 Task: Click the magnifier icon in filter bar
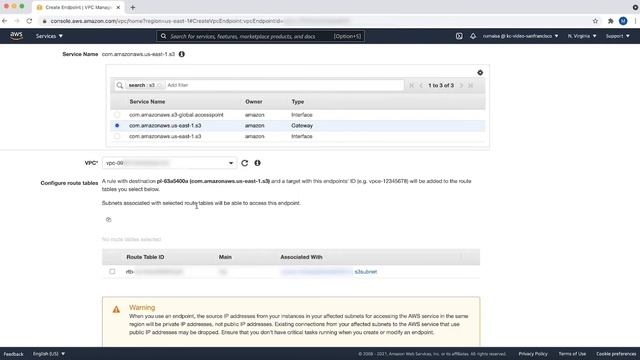pos(120,85)
